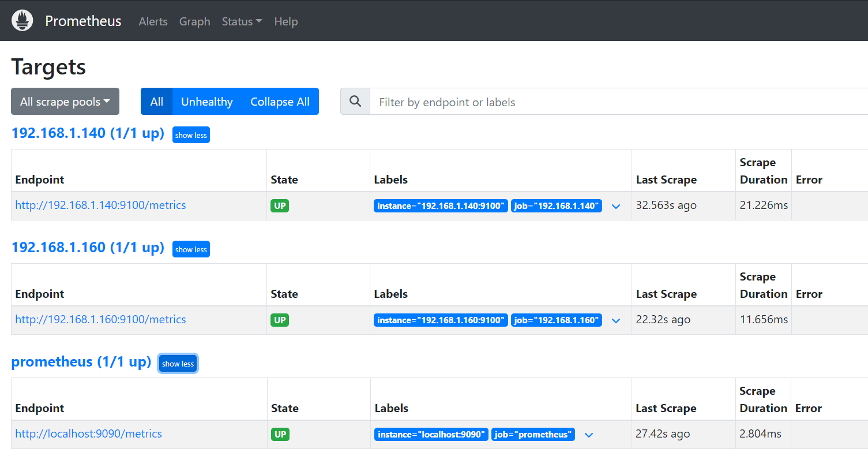Open the Prometheus home title link

tap(83, 21)
